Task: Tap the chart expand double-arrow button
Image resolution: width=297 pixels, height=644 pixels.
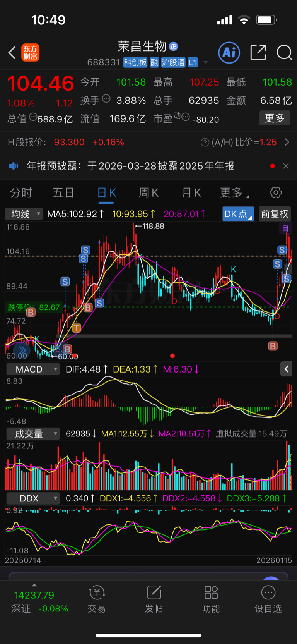Action: point(22,351)
